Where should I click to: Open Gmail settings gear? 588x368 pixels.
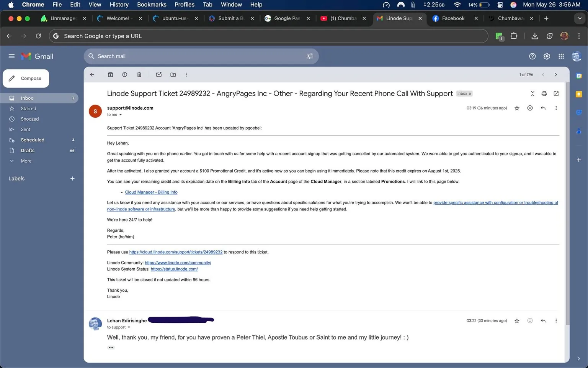pyautogui.click(x=546, y=56)
